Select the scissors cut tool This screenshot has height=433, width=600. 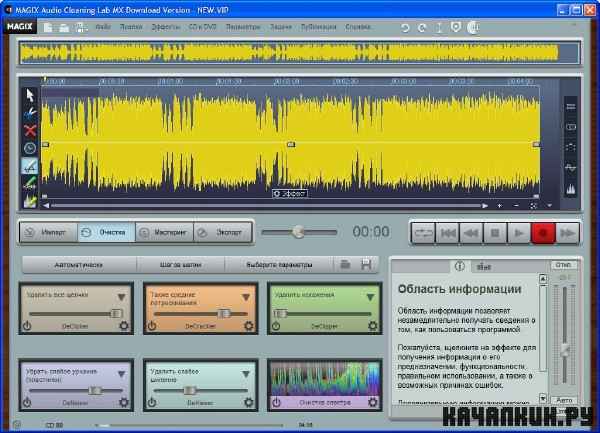click(30, 112)
